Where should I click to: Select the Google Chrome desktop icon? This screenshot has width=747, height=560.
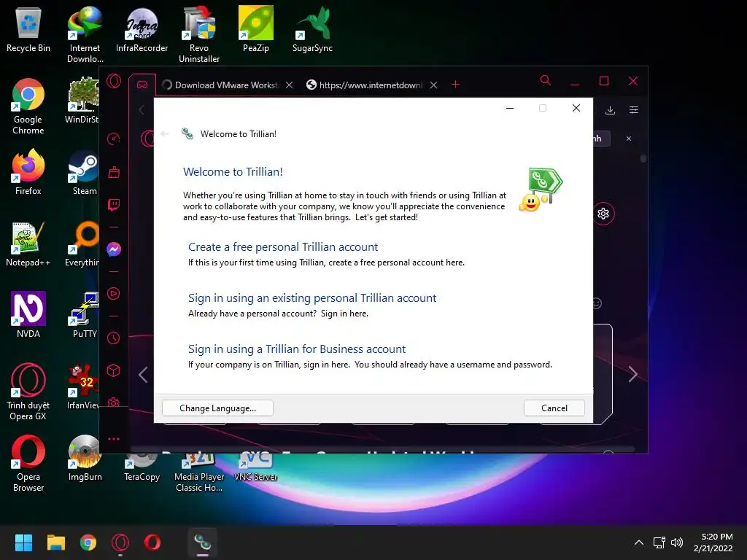pos(28,106)
